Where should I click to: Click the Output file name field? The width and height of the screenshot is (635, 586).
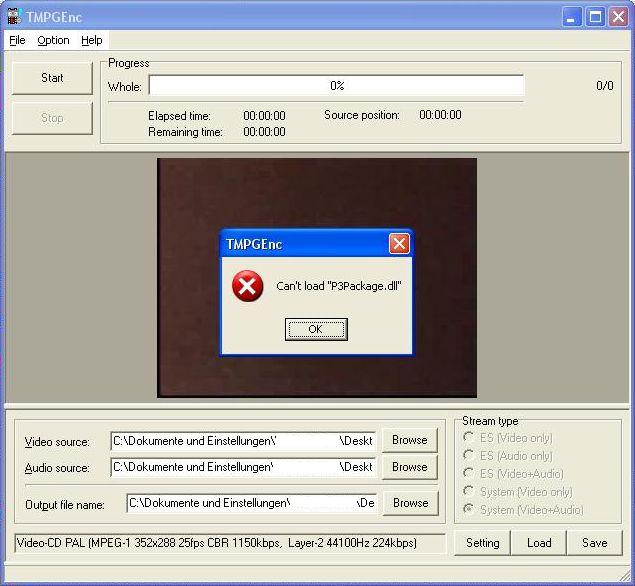click(251, 503)
